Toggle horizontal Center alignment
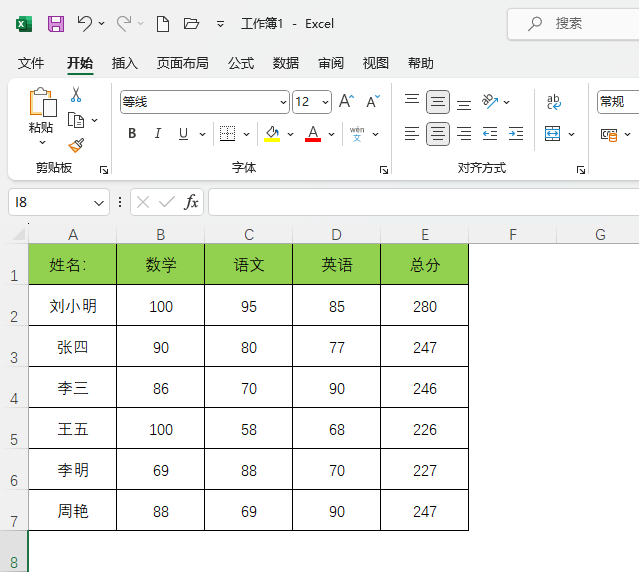 [438, 134]
